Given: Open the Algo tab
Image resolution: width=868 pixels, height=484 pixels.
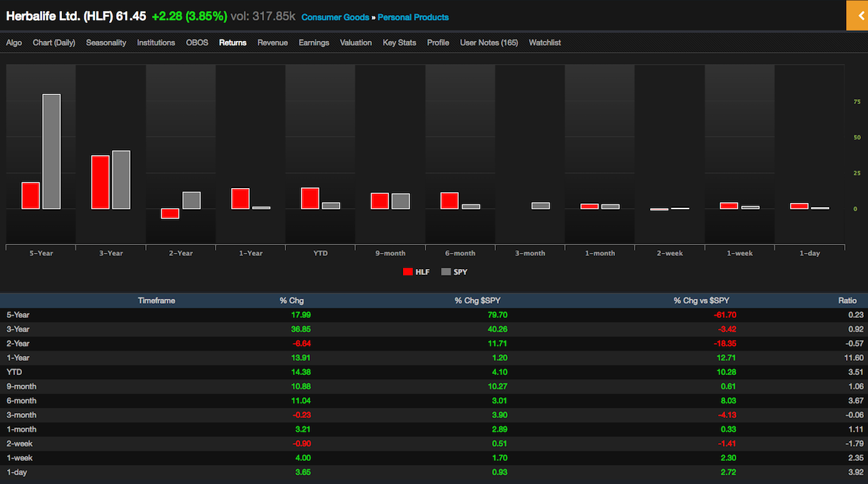Looking at the screenshot, I should click(x=14, y=43).
